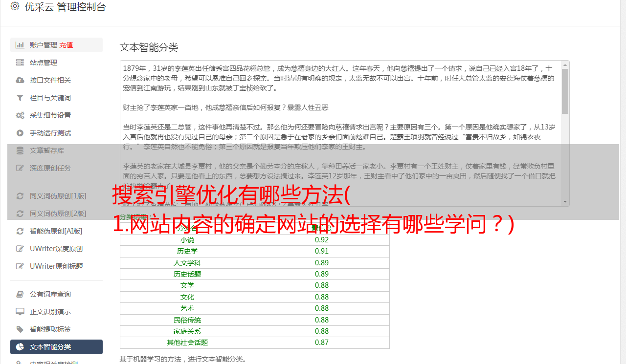Image resolution: width=626 pixels, height=364 pixels.
Task: Click the 优采云 管理控制台 title
Action: pyautogui.click(x=65, y=7)
